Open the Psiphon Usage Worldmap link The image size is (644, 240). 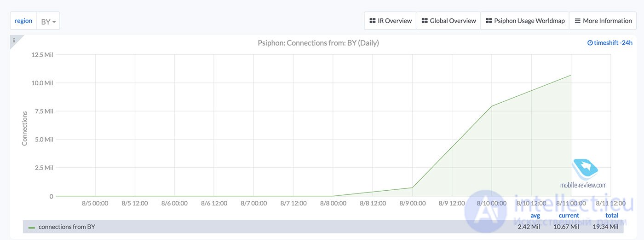click(x=525, y=21)
